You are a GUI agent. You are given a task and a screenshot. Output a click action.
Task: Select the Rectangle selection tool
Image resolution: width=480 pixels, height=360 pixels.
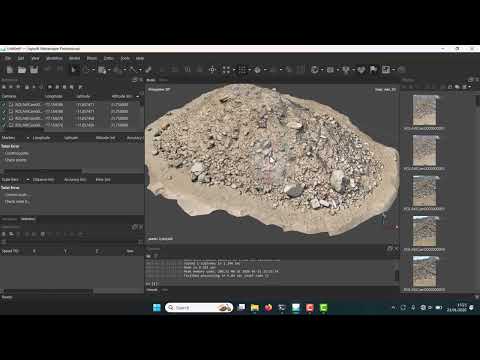(86, 69)
